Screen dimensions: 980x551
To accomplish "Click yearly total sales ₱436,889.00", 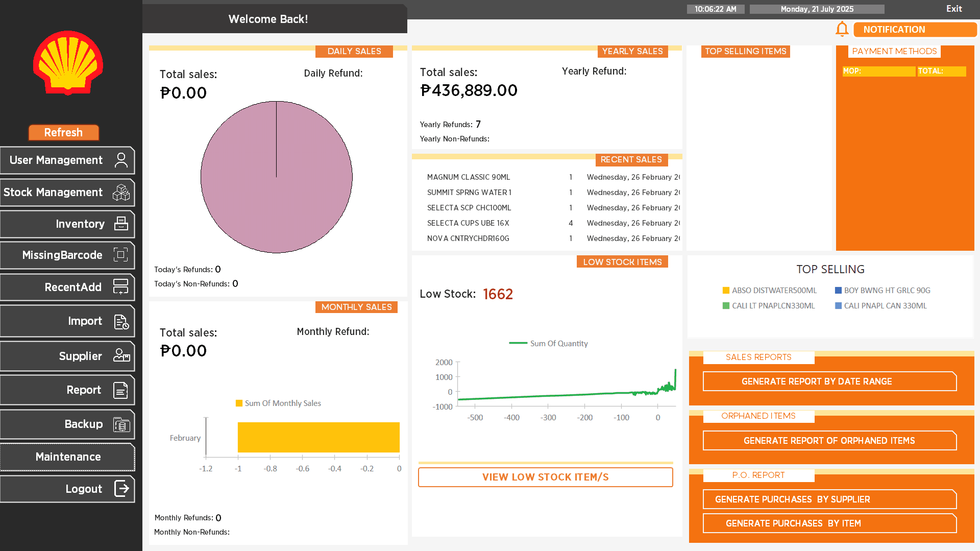I will pos(469,91).
